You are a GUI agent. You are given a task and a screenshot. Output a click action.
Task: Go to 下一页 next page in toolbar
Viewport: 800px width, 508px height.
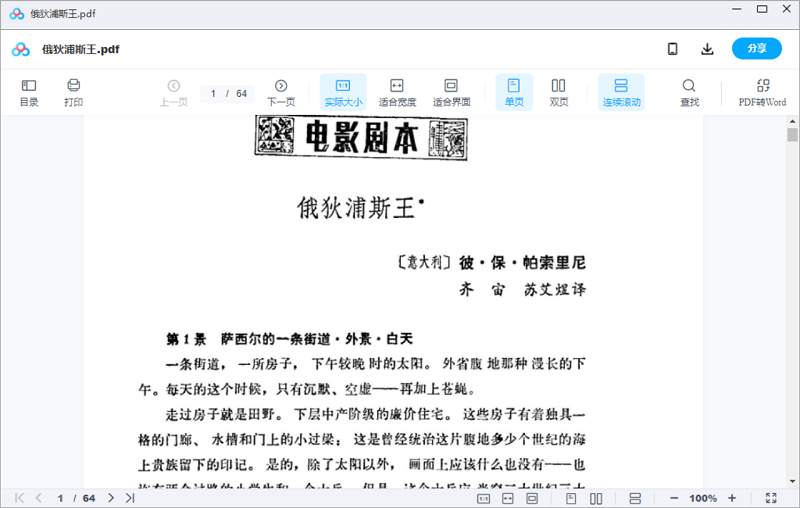click(281, 92)
